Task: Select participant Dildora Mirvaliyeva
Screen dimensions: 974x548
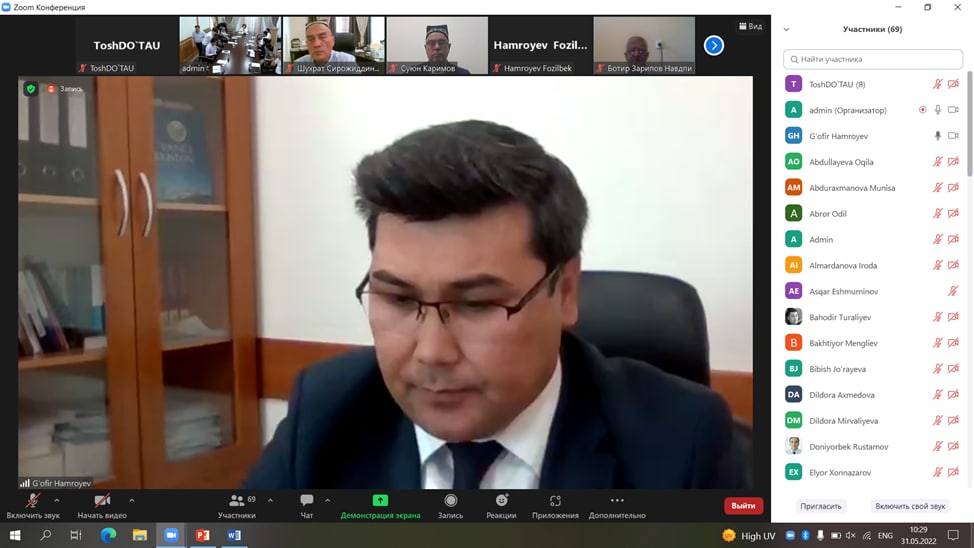Action: coord(873,421)
